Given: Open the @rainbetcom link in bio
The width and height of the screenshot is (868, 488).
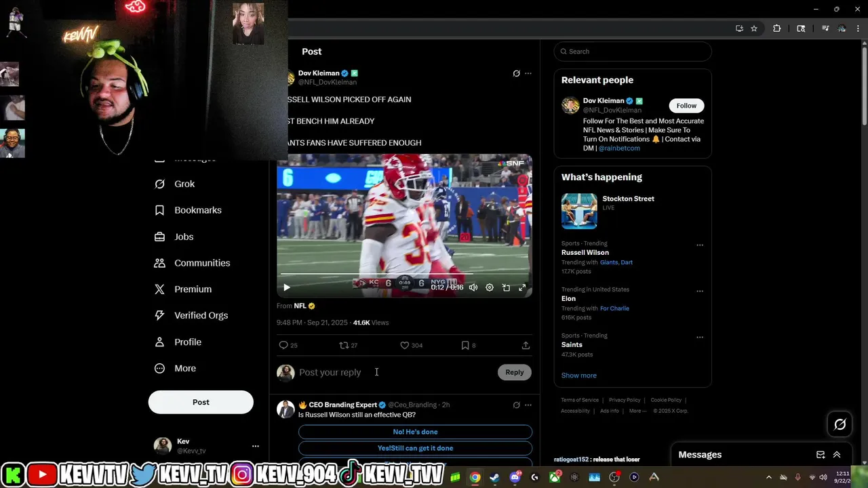Looking at the screenshot, I should 619,148.
